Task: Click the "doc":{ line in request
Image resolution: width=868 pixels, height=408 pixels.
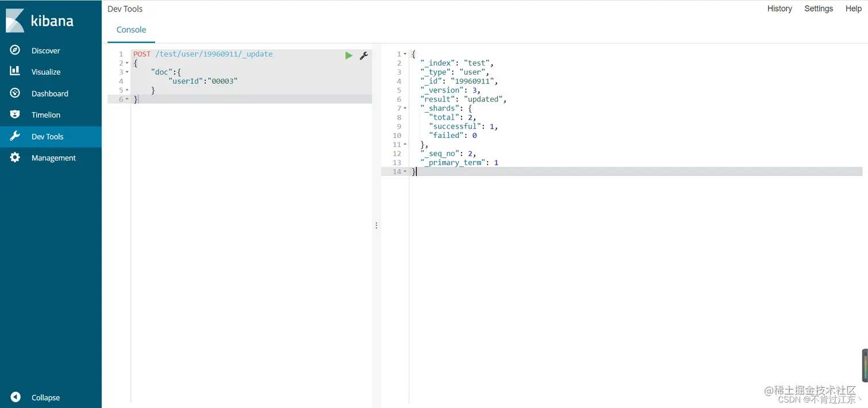Action: tap(166, 72)
